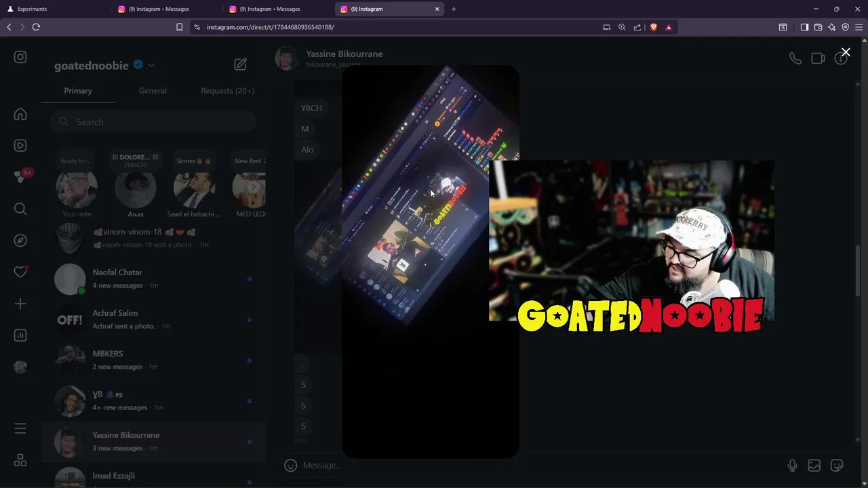Viewport: 868px width, 488px height.
Task: Go to Home in Instagram sidebar
Action: click(x=20, y=114)
